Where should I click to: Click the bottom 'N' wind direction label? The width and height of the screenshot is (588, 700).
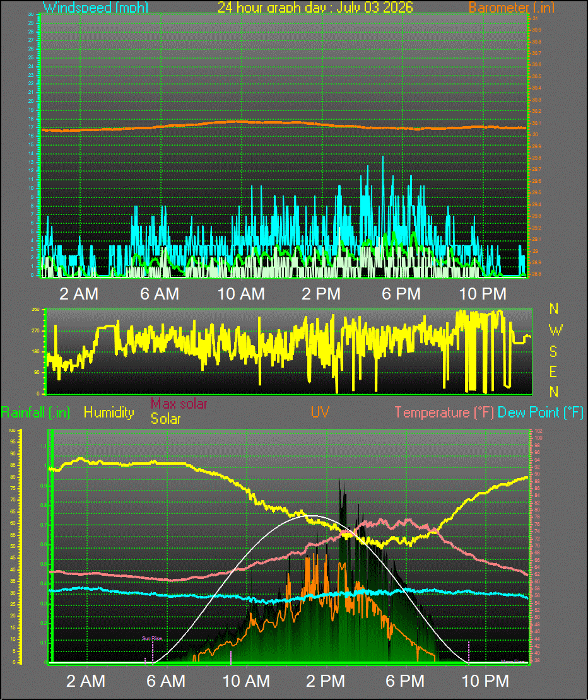554,392
